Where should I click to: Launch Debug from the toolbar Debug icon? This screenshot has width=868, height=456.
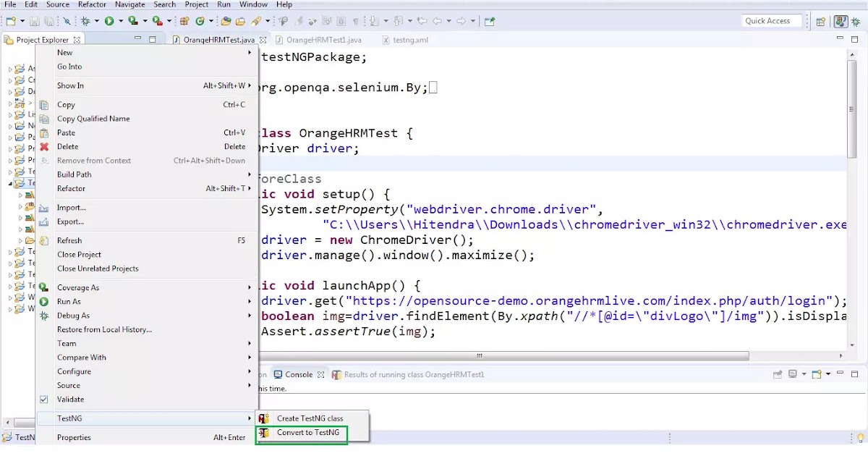[84, 20]
